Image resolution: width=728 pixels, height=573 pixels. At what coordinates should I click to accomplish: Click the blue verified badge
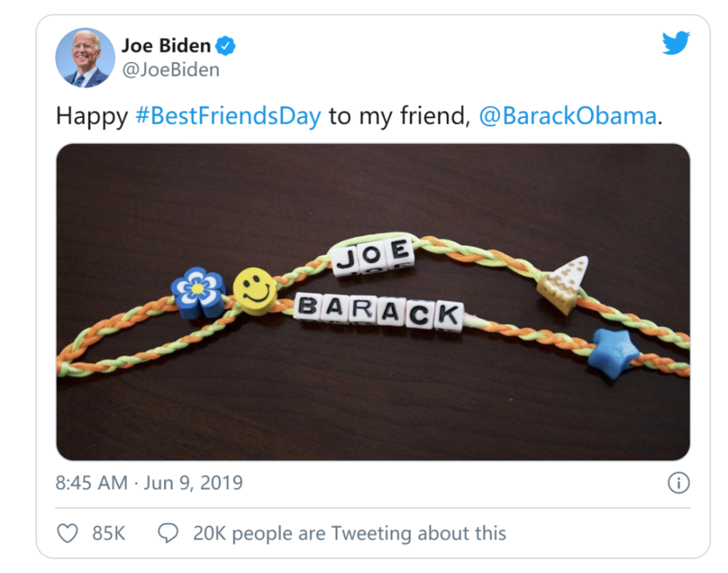226,46
